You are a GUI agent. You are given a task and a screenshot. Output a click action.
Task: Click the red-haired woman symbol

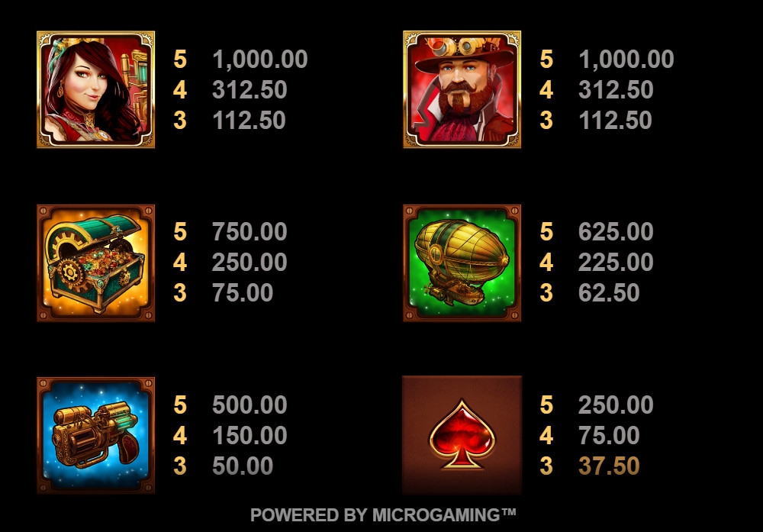point(96,89)
